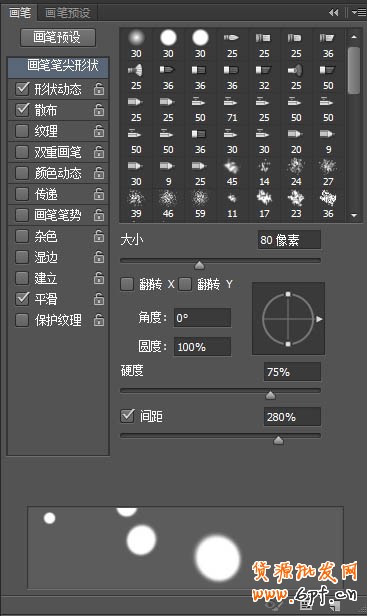Select the soft round 30 brush tip
Viewport: 367px width, 616px height.
click(136, 44)
